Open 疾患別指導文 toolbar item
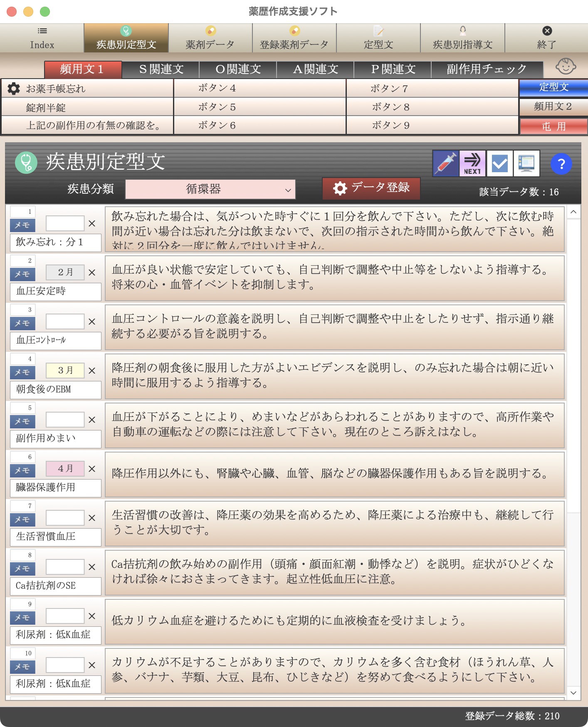 point(462,38)
